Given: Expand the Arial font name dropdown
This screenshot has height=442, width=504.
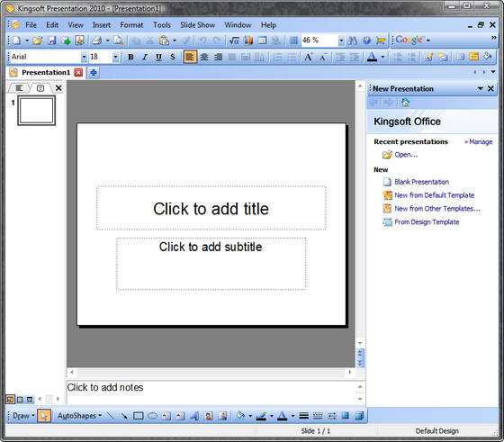Looking at the screenshot, I should coord(84,58).
